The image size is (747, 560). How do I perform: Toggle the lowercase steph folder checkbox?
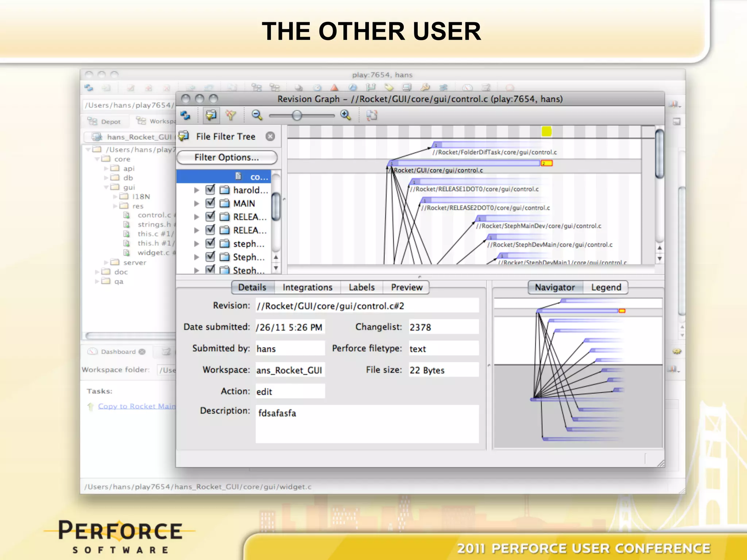210,244
